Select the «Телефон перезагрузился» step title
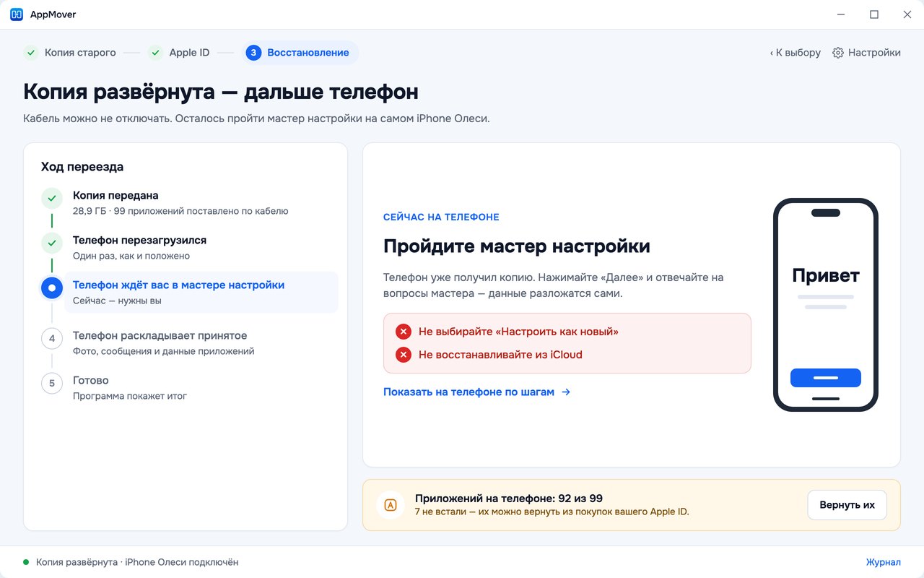The image size is (924, 578). [x=140, y=241]
